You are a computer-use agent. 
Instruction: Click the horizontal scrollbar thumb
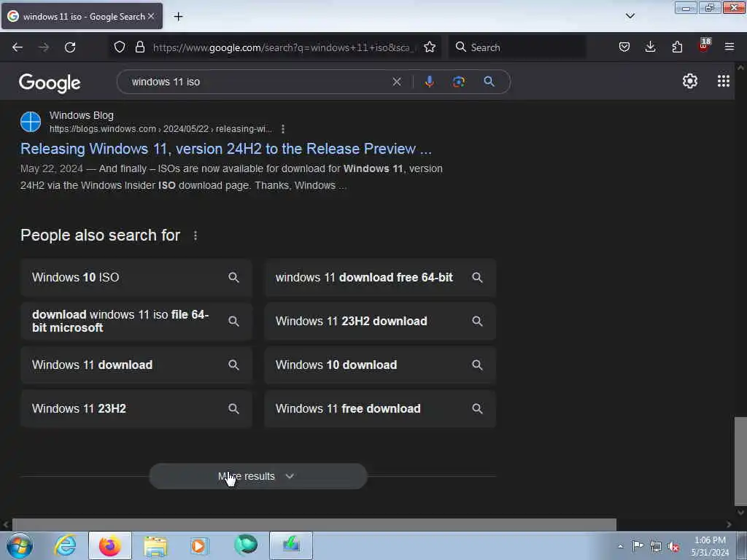tap(314, 524)
